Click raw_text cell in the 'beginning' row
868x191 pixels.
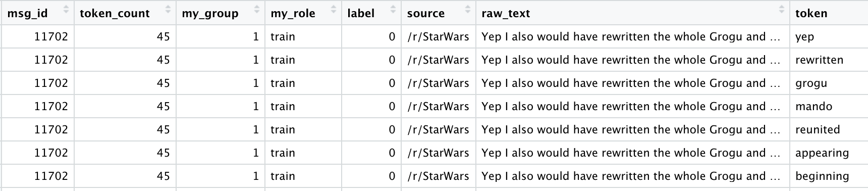point(633,176)
